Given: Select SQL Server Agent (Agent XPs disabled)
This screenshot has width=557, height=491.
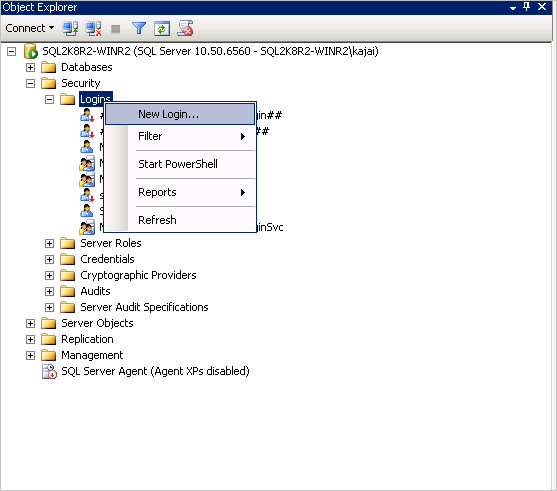Looking at the screenshot, I should 155,371.
